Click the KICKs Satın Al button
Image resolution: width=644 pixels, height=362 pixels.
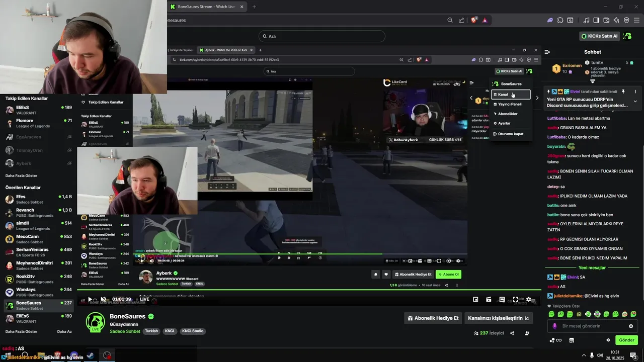[x=600, y=36]
